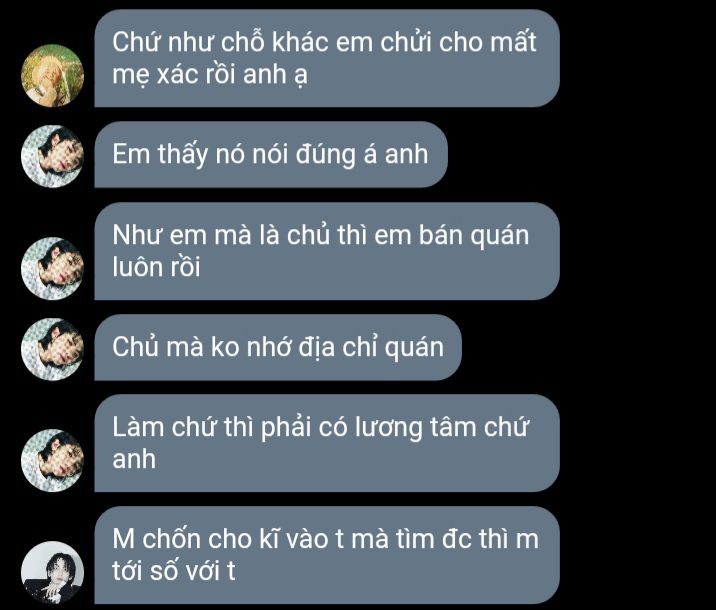Tap the message 'M chốn cho kĩ vào t'
The image size is (716, 610).
click(x=327, y=555)
